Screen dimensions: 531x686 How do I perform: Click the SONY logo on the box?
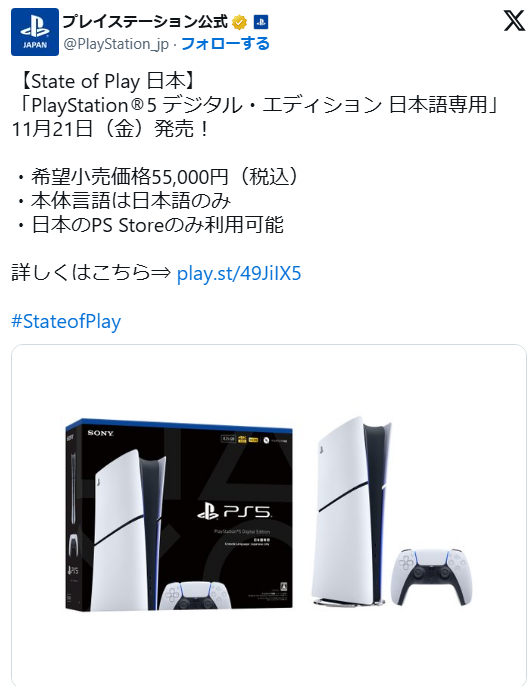click(101, 433)
